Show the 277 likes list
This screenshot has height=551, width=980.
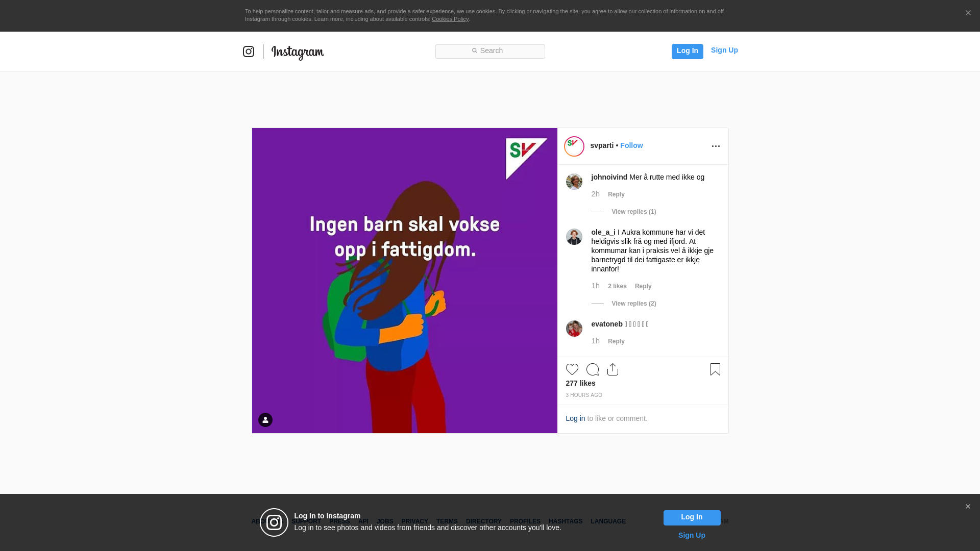pos(580,383)
